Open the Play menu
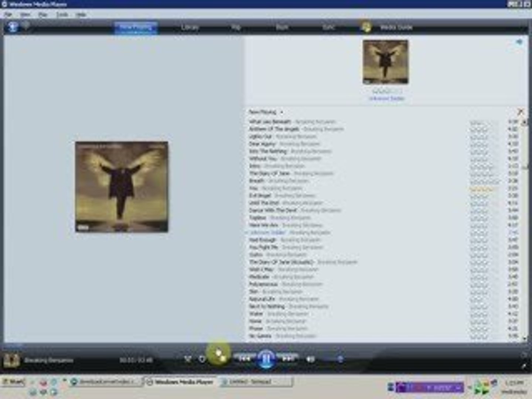532x399 pixels. pos(43,15)
